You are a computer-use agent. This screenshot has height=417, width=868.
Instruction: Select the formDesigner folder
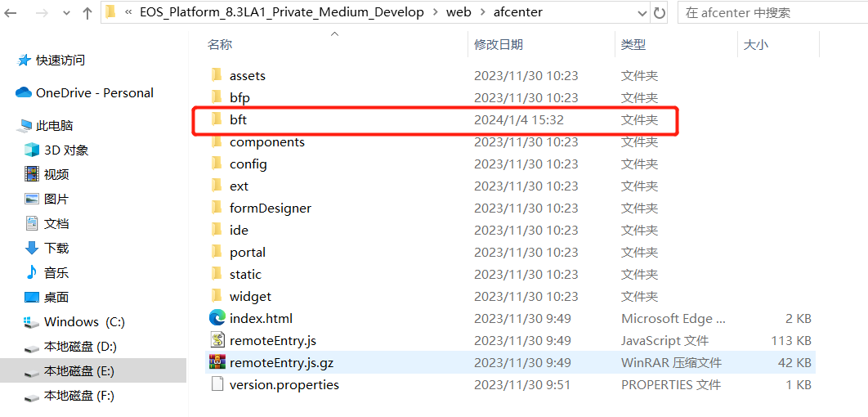270,208
